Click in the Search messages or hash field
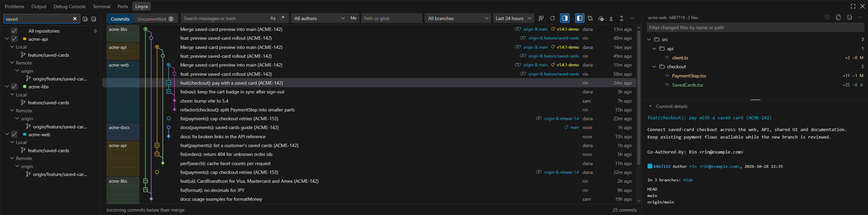This screenshot has width=868, height=215. [225, 18]
